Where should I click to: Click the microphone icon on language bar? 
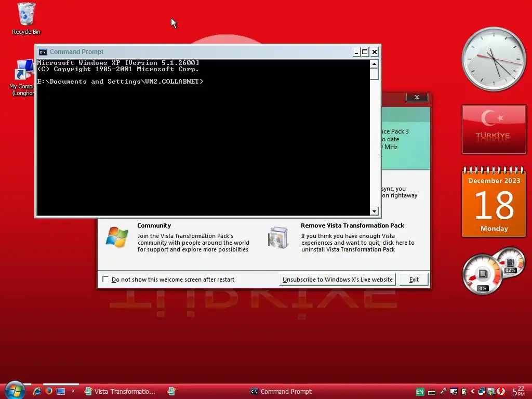443,392
